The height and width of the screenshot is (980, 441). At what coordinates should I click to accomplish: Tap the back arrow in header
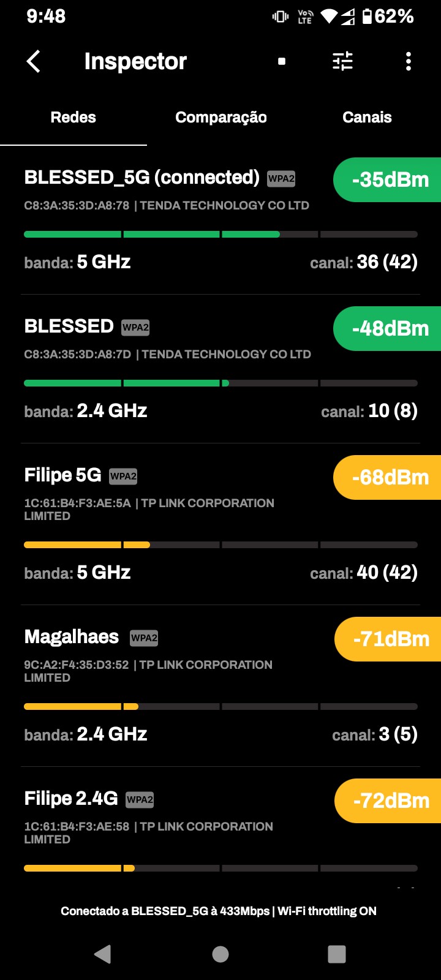(34, 61)
